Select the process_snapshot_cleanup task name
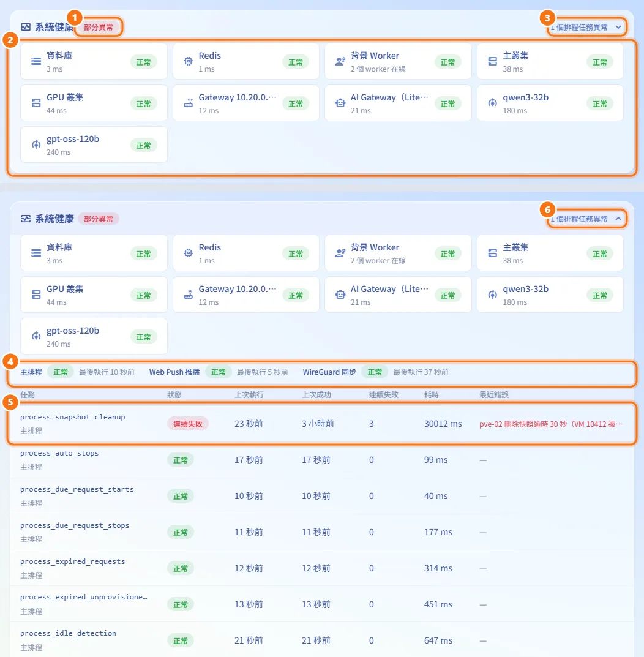 [x=73, y=417]
